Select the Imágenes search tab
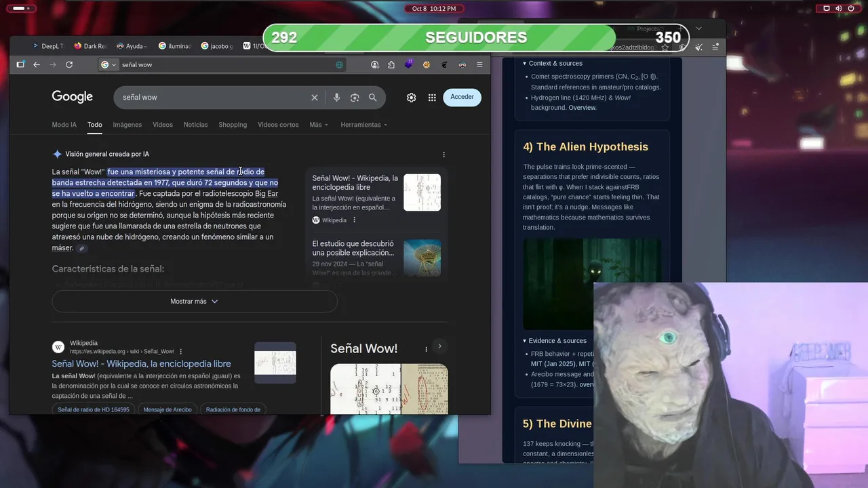The height and width of the screenshot is (488, 868). (x=127, y=125)
